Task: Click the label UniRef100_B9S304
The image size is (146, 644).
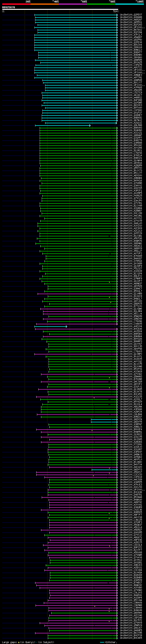Action: coord(131,45)
